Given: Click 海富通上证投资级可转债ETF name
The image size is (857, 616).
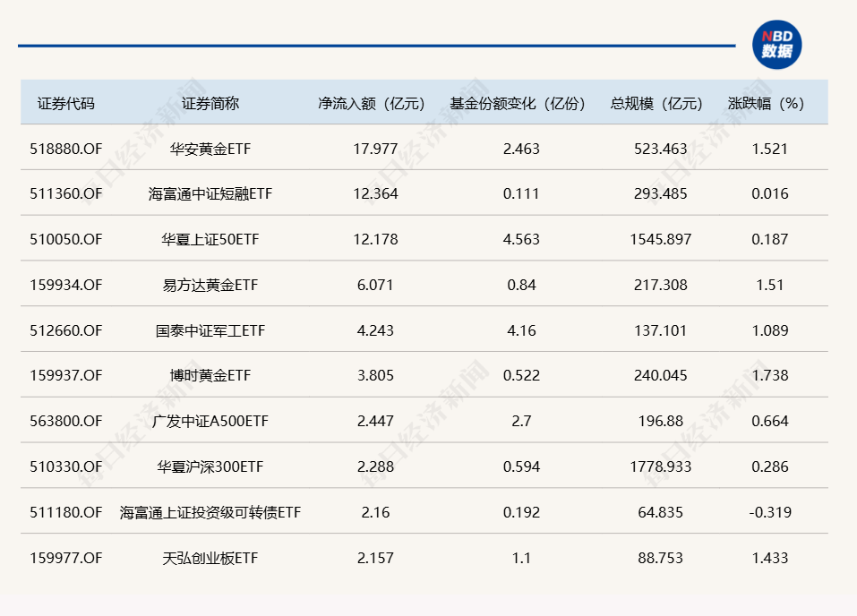Looking at the screenshot, I should 210,512.
